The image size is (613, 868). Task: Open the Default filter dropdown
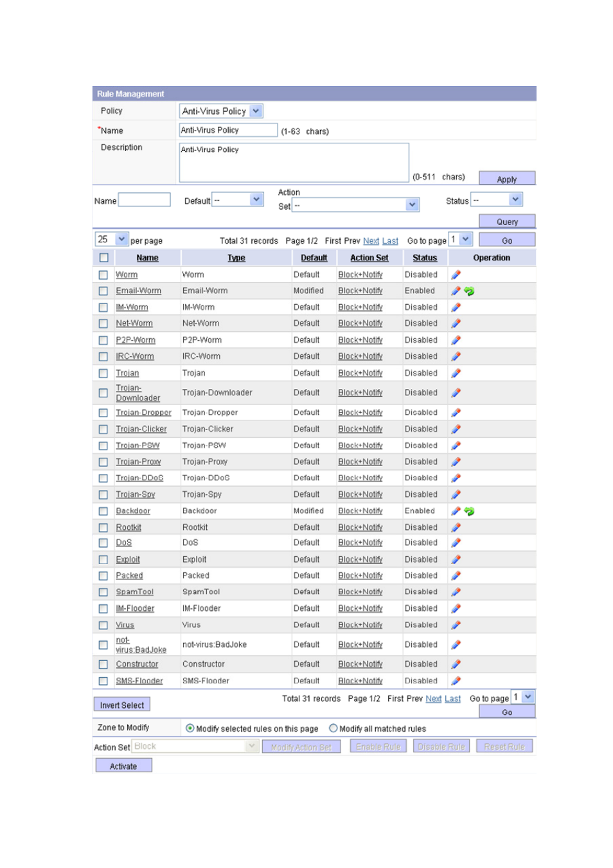238,200
